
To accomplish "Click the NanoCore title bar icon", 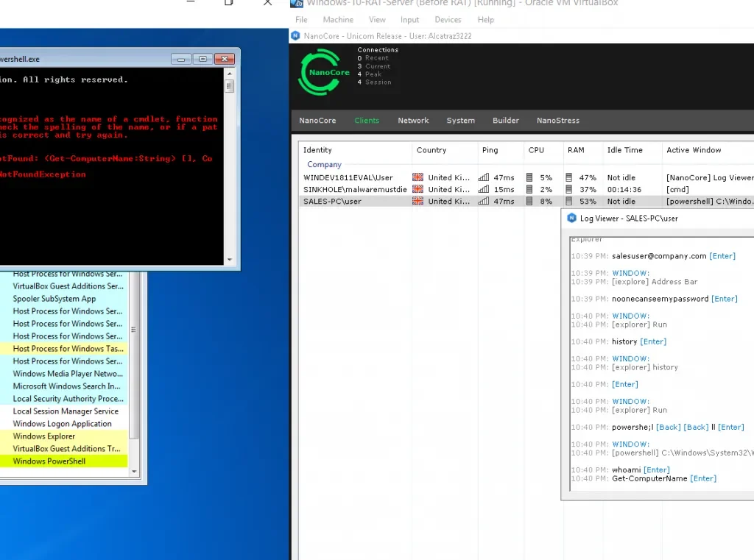I will (296, 36).
